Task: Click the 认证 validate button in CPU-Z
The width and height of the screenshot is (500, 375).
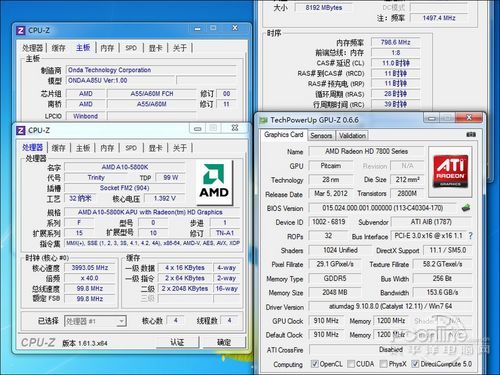Action: pos(177,342)
